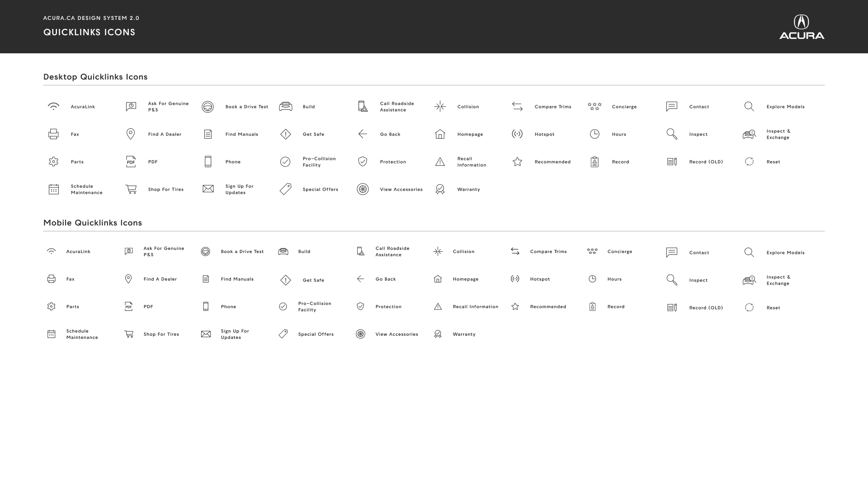This screenshot has width=868, height=488.
Task: Click the desktop Go Back arrow icon
Action: [x=363, y=134]
